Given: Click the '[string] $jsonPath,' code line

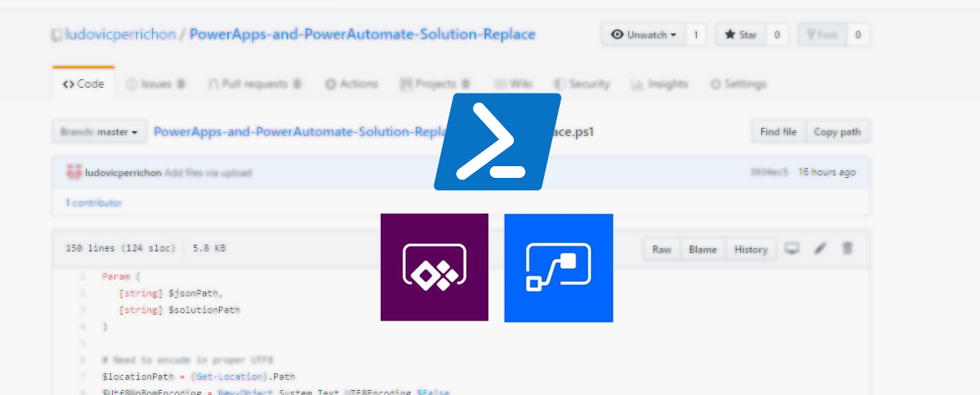Looking at the screenshot, I should pos(170,292).
